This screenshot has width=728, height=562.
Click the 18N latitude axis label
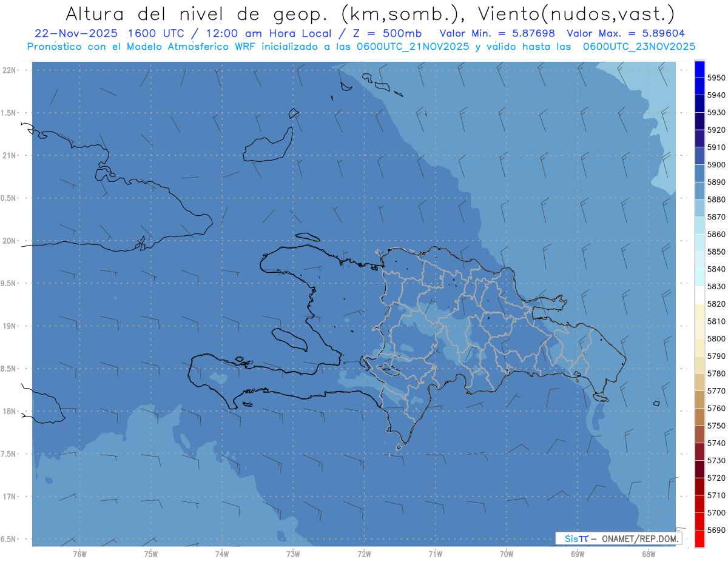coord(9,411)
